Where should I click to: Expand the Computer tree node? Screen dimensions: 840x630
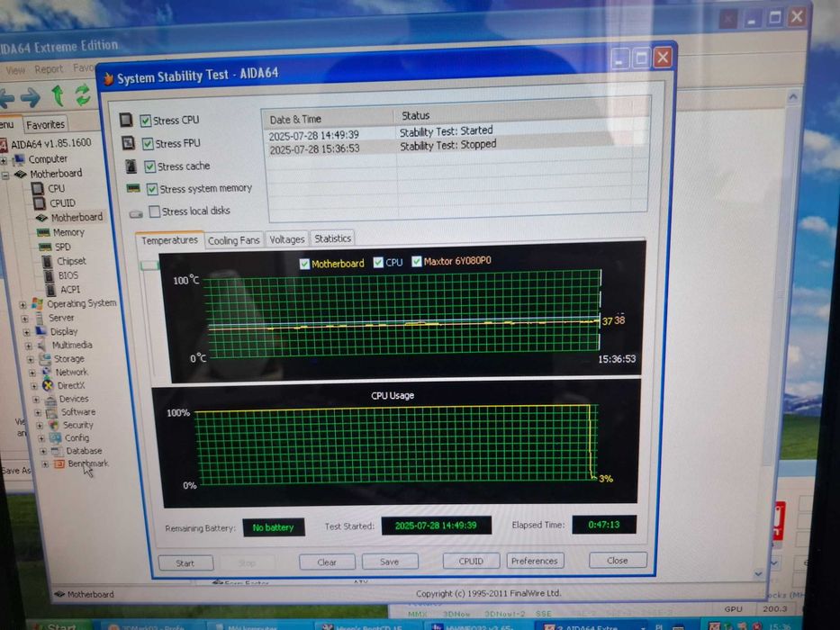(x=4, y=161)
